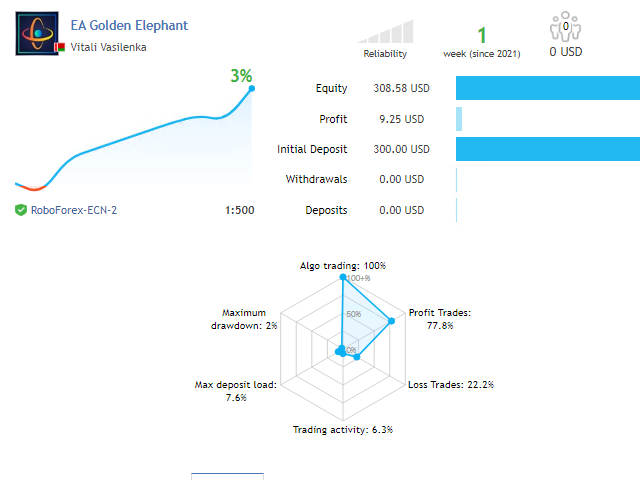Screen dimensions: 640x480
Task: Click the Reliability bars icon
Action: (385, 31)
